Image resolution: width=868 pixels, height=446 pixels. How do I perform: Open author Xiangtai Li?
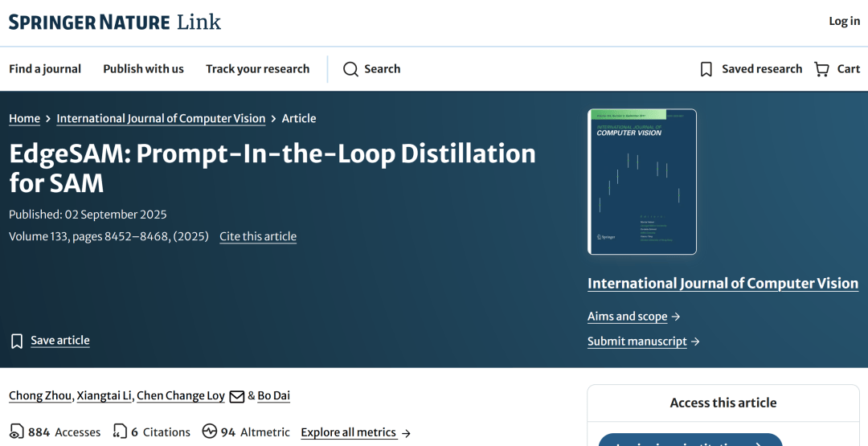tap(104, 395)
